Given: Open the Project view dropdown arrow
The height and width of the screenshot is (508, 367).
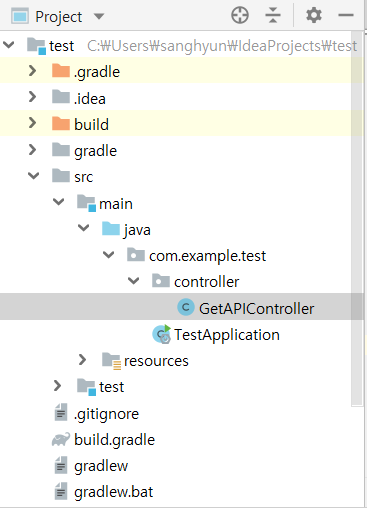Looking at the screenshot, I should [x=99, y=16].
